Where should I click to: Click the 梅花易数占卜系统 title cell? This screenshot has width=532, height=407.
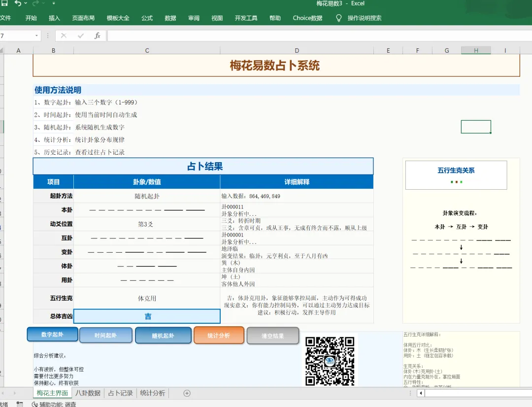pyautogui.click(x=276, y=66)
